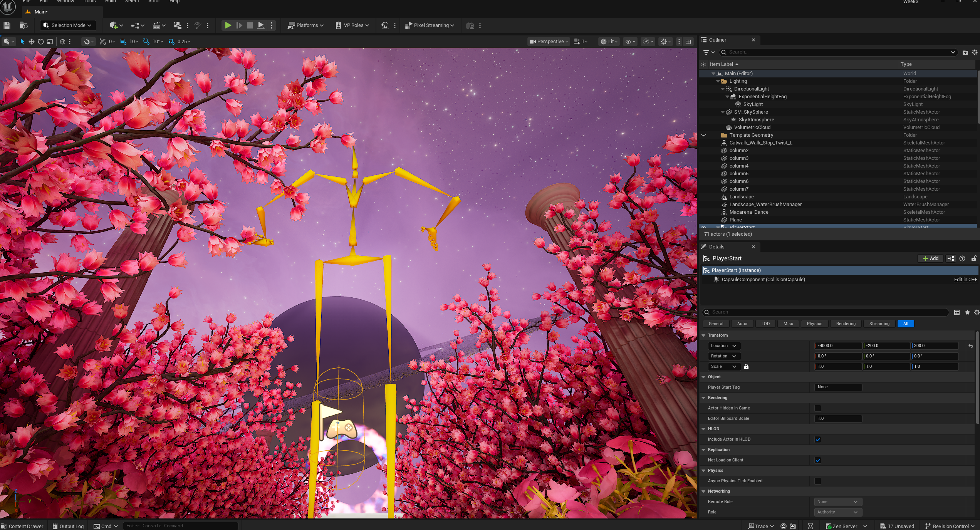980x530 pixels.
Task: Uncheck Net Load on Client
Action: pos(818,460)
